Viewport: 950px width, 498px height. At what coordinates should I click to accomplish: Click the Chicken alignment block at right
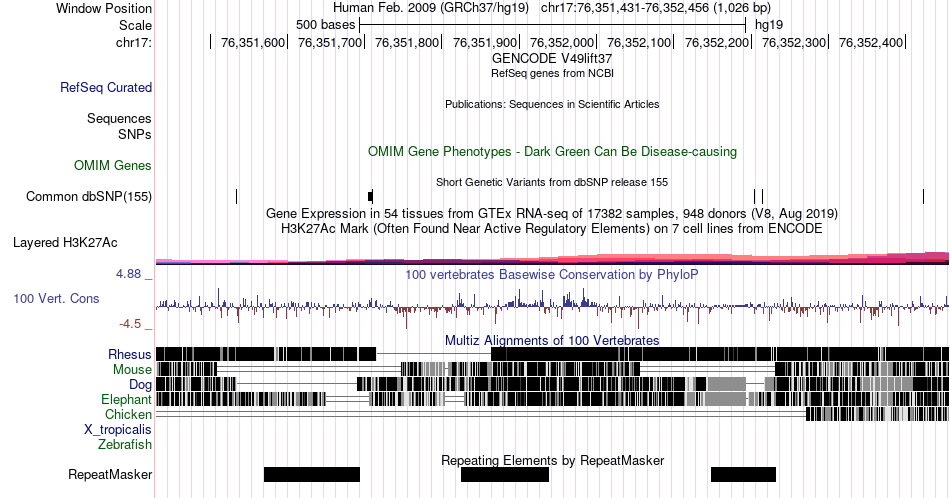877,414
